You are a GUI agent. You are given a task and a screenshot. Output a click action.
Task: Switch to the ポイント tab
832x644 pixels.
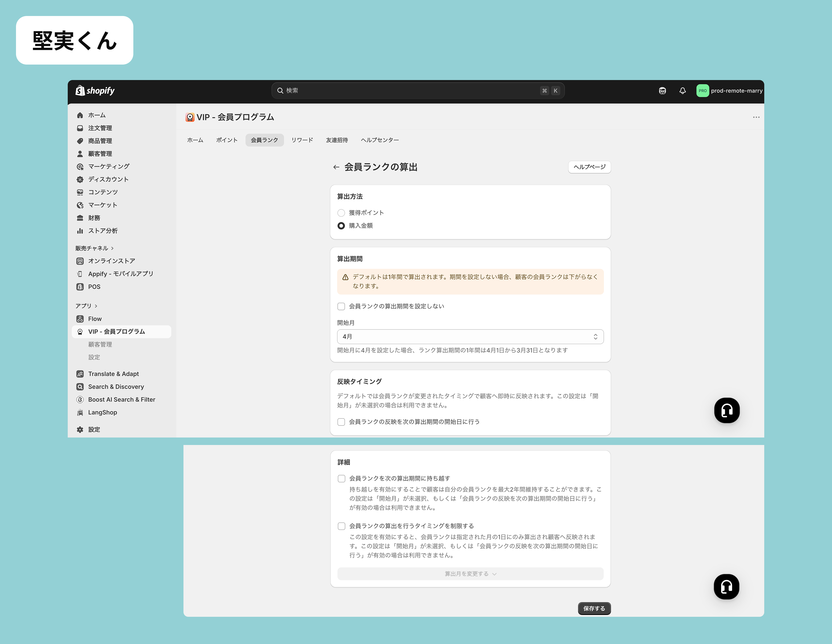pos(227,140)
